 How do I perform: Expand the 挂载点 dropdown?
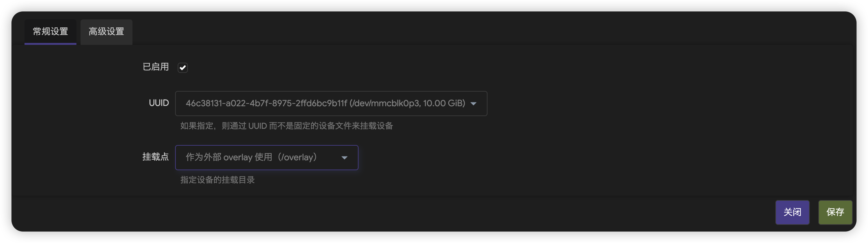click(267, 157)
